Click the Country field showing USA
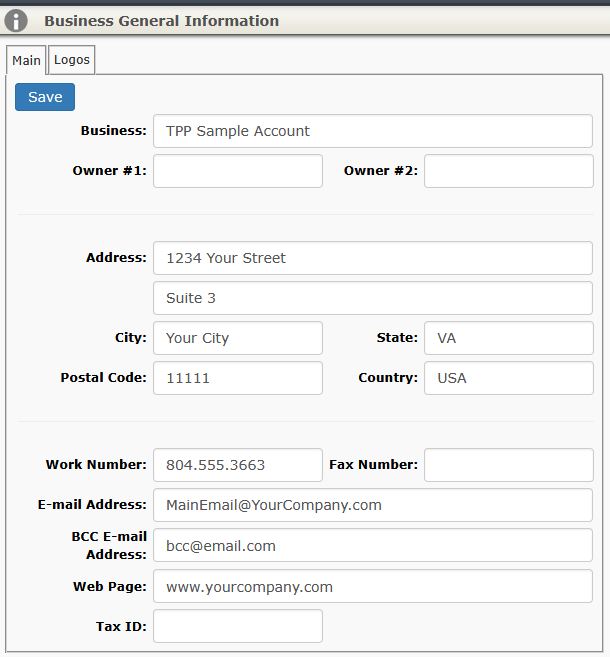The image size is (610, 657). [508, 378]
